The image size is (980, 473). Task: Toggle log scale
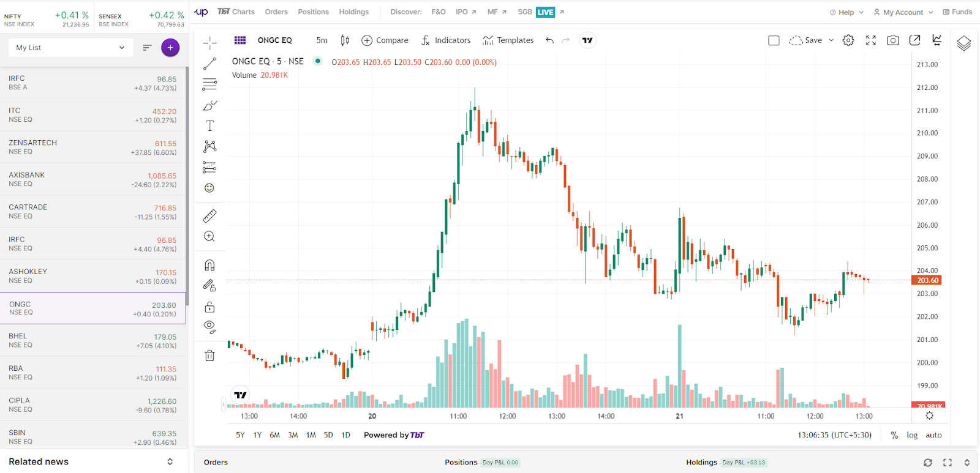tap(912, 435)
